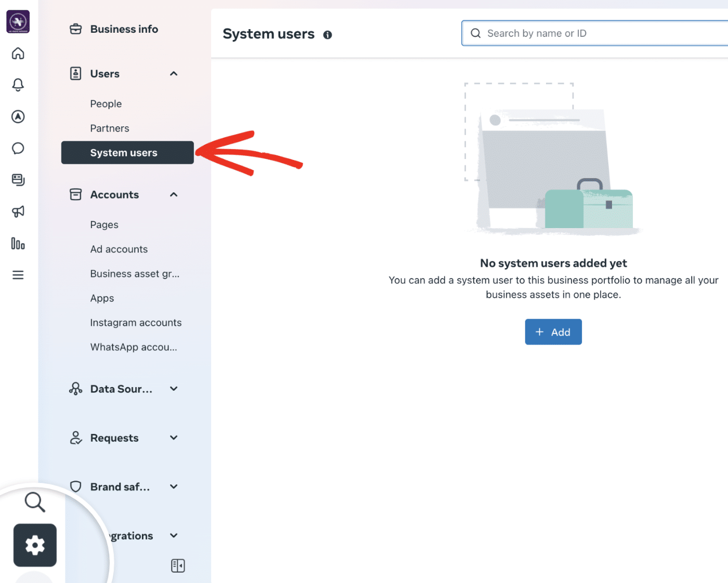Click the Add button to create a system user
728x583 pixels.
[553, 332]
